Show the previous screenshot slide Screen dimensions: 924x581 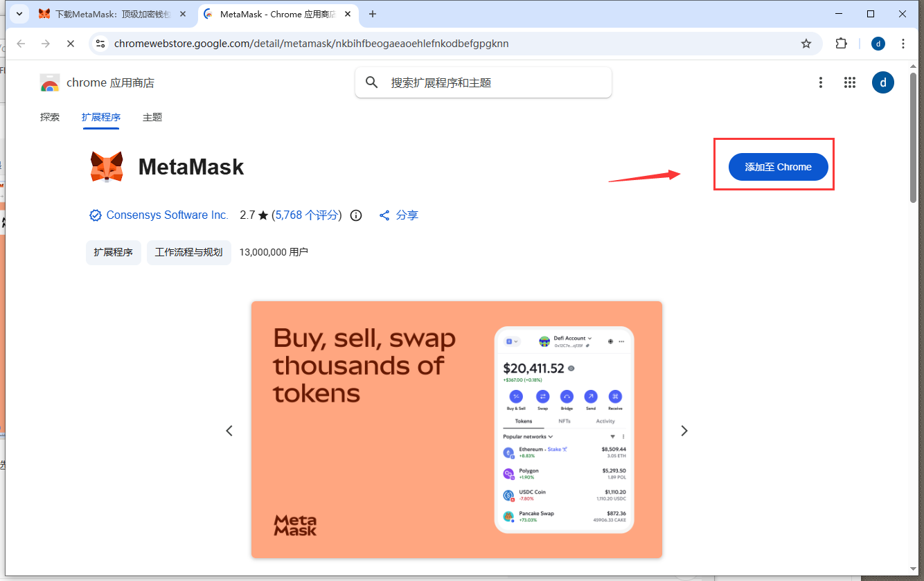tap(229, 431)
